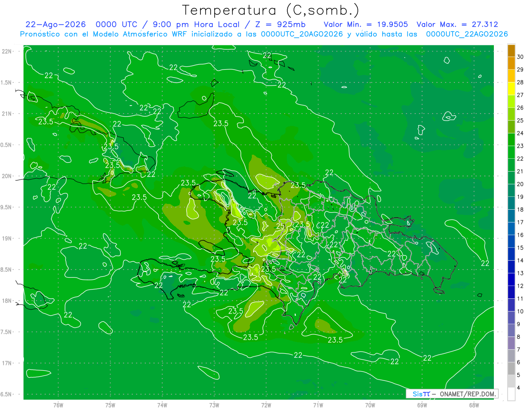This screenshot has width=532, height=411.
Task: Click the "70W" longitude axis label
Action: coord(370,405)
